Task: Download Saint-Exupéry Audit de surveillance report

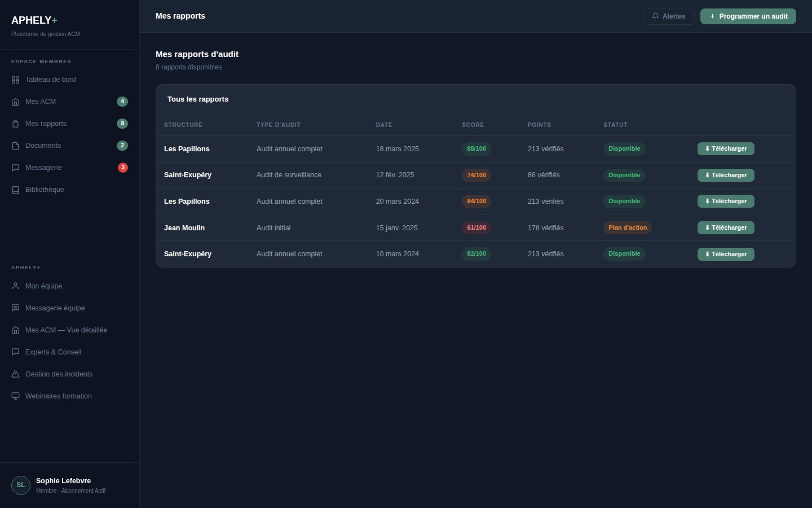Action: [725, 176]
